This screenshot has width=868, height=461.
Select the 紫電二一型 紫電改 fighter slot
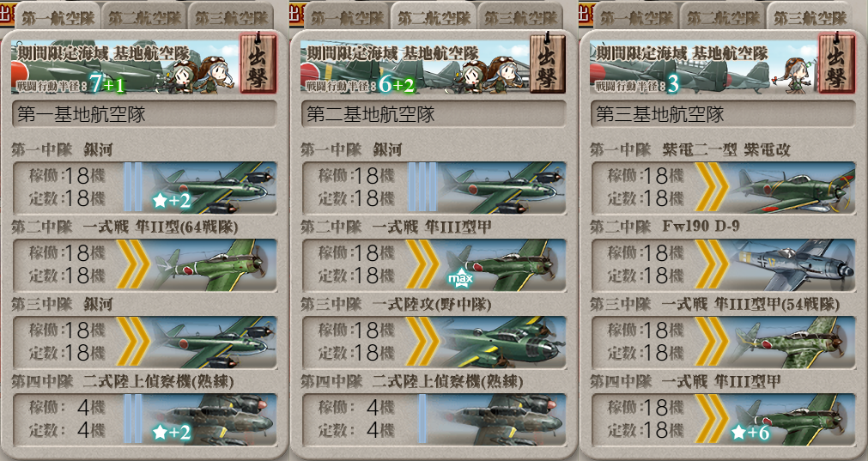(723, 187)
